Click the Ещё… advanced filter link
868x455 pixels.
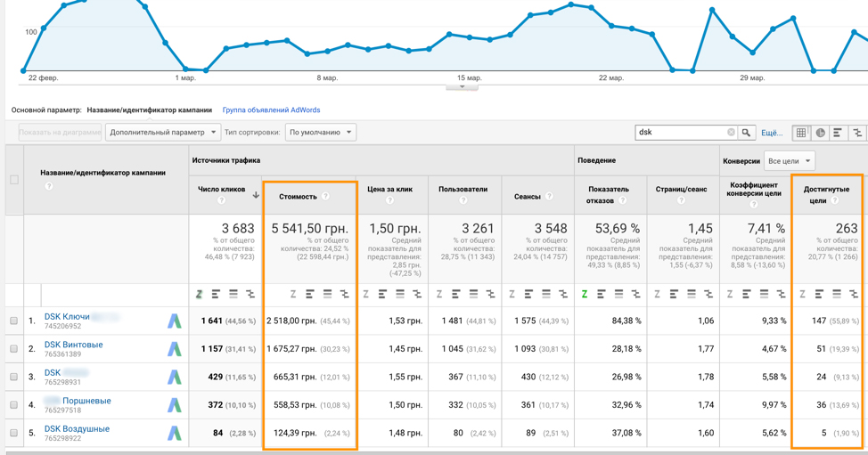tap(772, 133)
